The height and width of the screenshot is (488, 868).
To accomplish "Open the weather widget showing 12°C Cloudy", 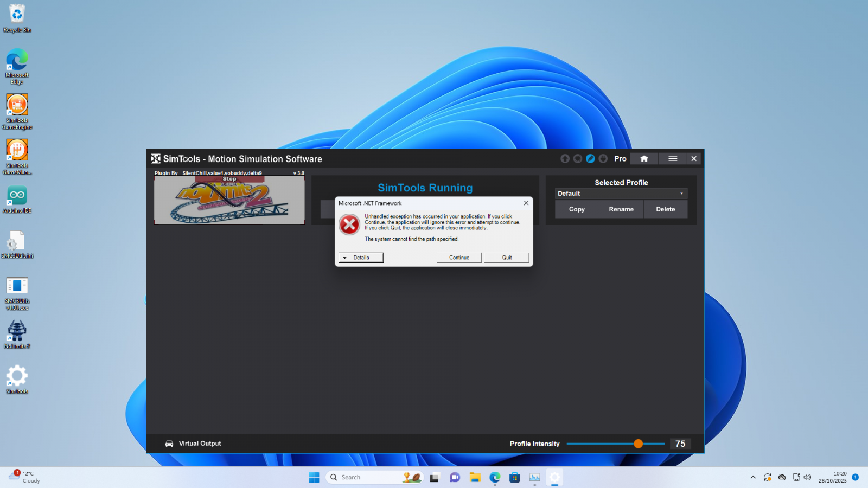I will (25, 477).
